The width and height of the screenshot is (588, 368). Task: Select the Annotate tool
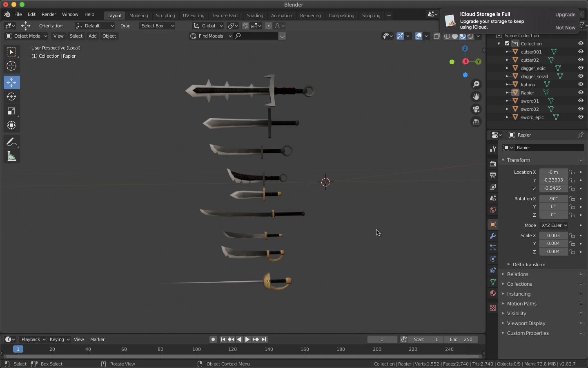pyautogui.click(x=11, y=142)
